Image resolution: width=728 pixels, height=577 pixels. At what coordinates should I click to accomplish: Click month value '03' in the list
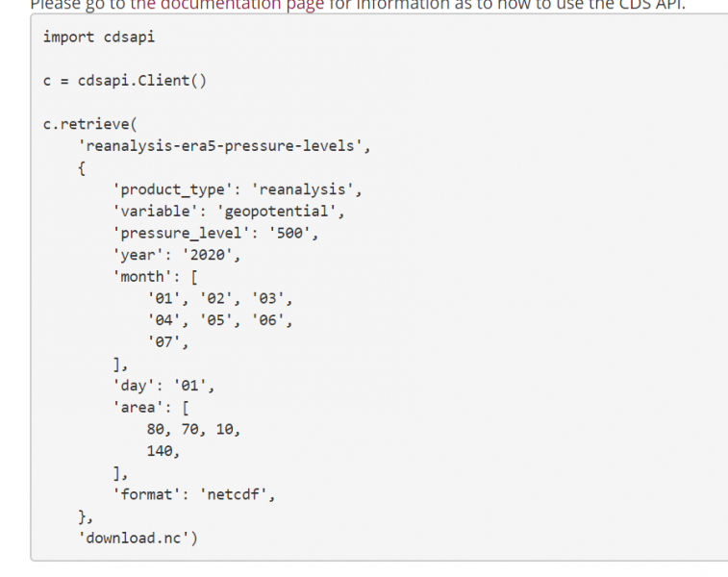[x=272, y=298]
